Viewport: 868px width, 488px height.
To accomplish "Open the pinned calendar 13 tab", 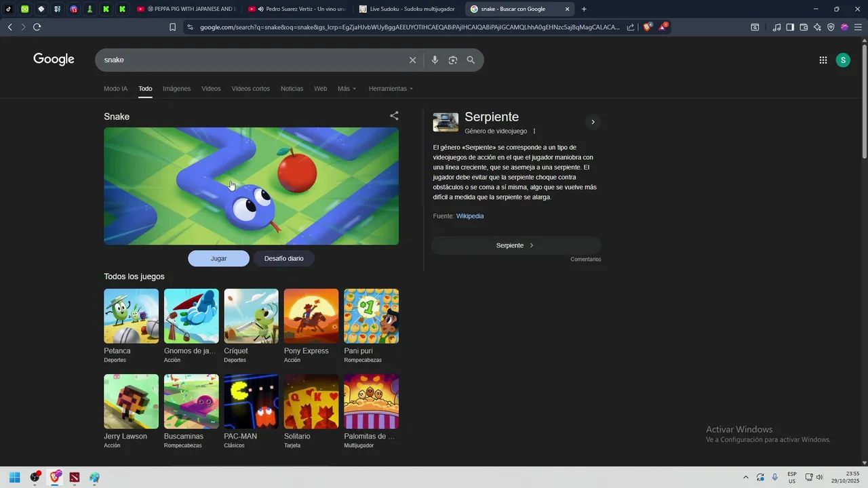I will click(x=74, y=9).
